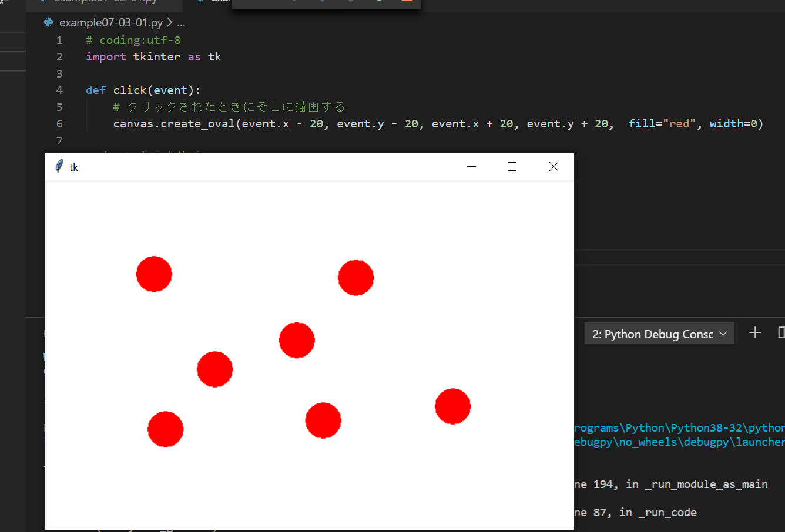
Task: Click the tk window title text
Action: [73, 167]
